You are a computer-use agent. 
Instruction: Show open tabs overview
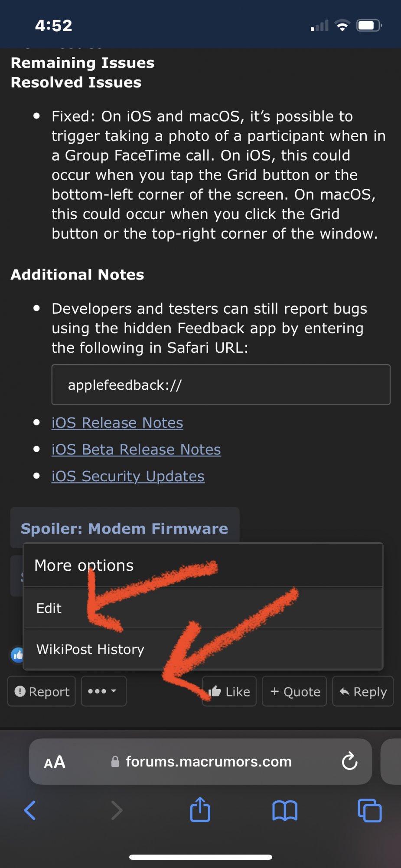point(369,810)
